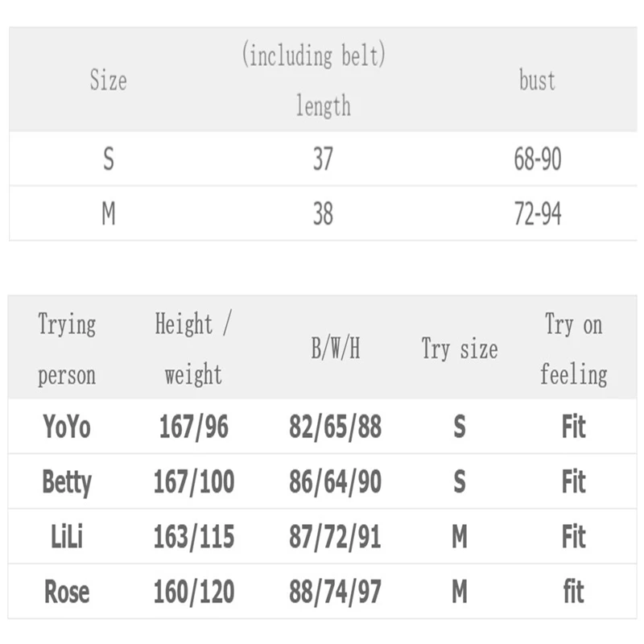The image size is (644, 644).
Task: Click the YoYo name cell
Action: click(x=67, y=427)
